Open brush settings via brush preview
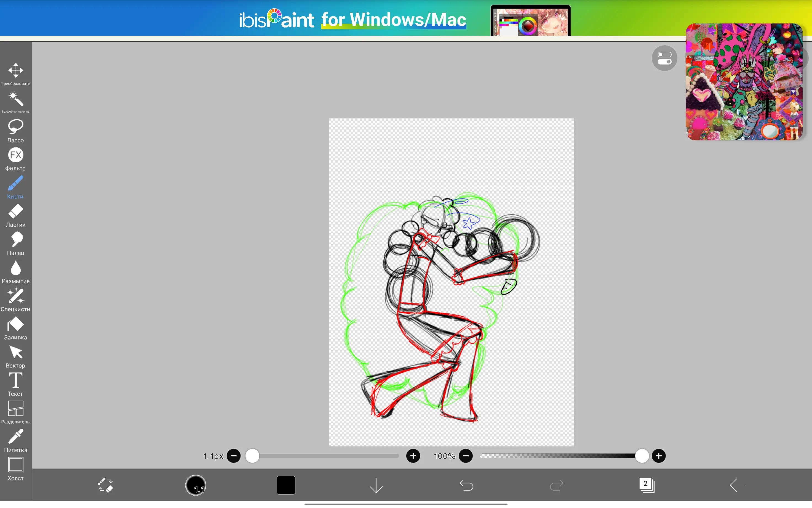This screenshot has width=812, height=508. pos(196,485)
